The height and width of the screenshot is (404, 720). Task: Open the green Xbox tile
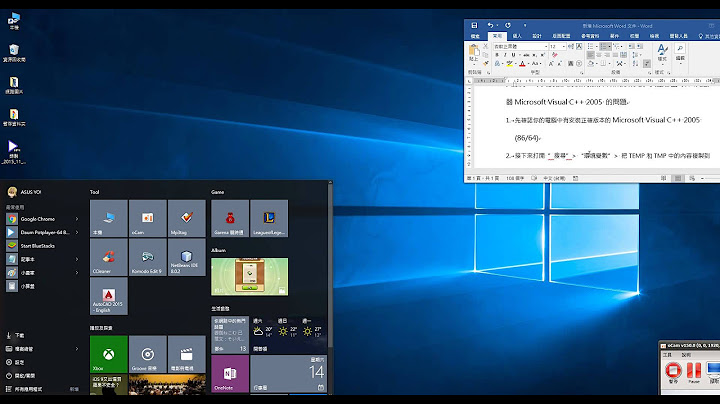tap(108, 354)
